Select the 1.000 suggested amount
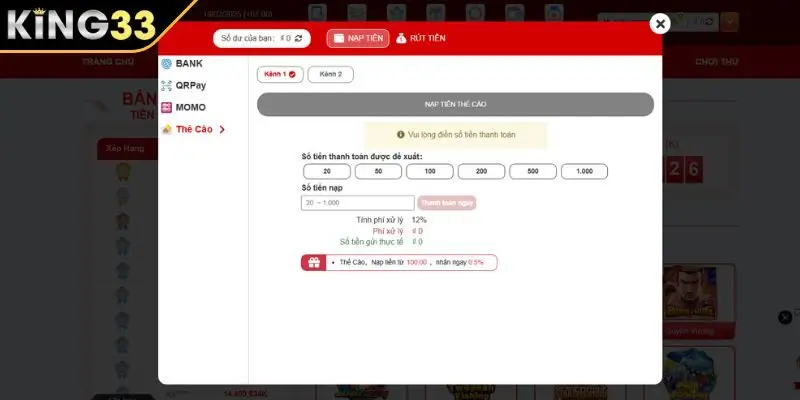 (585, 172)
